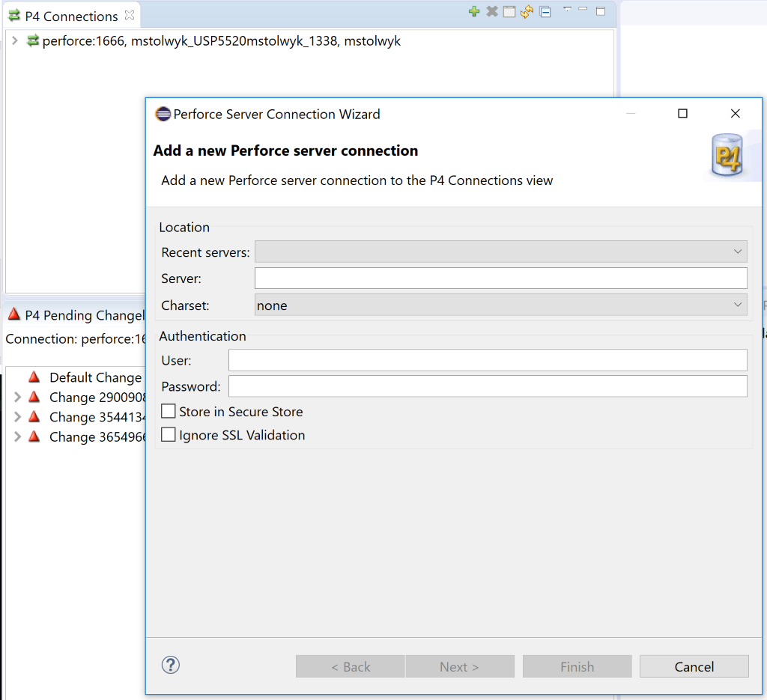
Task: Focus the Server input field
Action: 500,279
